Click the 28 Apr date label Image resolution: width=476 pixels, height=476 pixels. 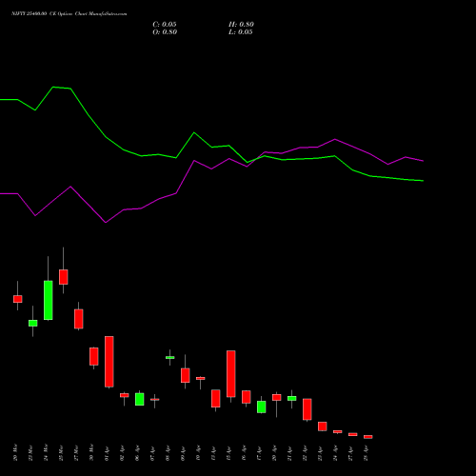pyautogui.click(x=366, y=452)
